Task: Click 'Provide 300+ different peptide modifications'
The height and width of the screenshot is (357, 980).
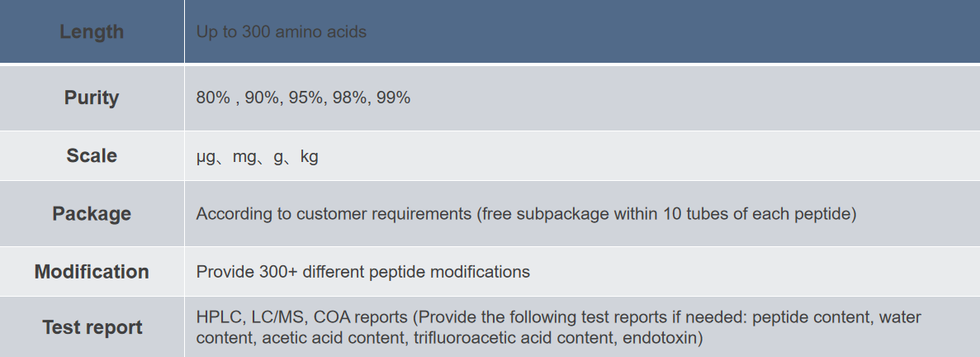Action: pos(363,272)
